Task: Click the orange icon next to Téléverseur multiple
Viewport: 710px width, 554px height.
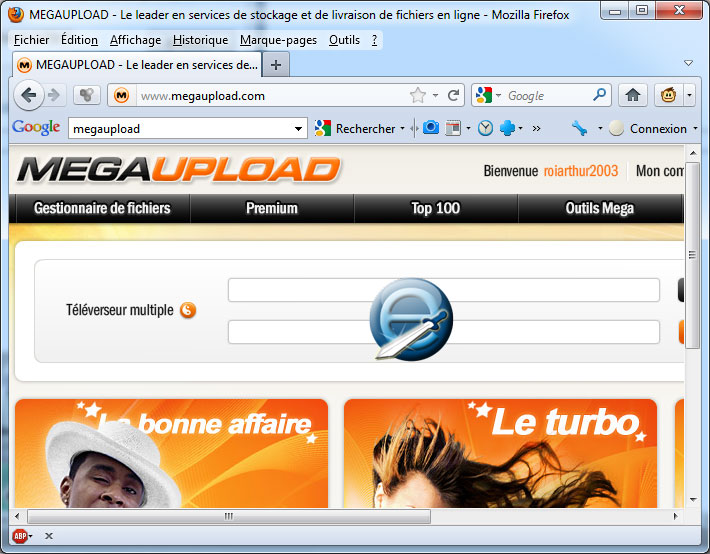Action: pyautogui.click(x=188, y=310)
